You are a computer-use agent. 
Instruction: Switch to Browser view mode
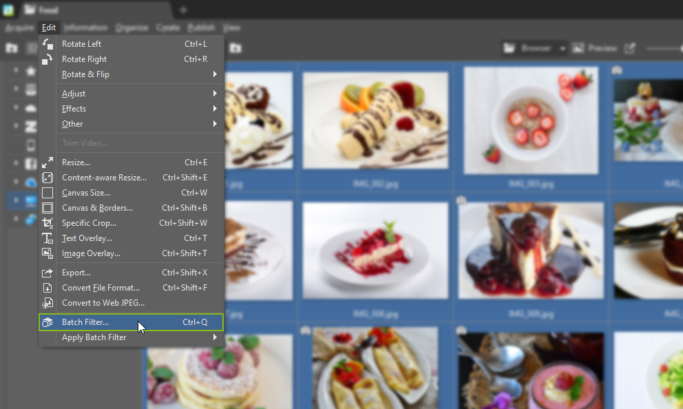pos(528,48)
